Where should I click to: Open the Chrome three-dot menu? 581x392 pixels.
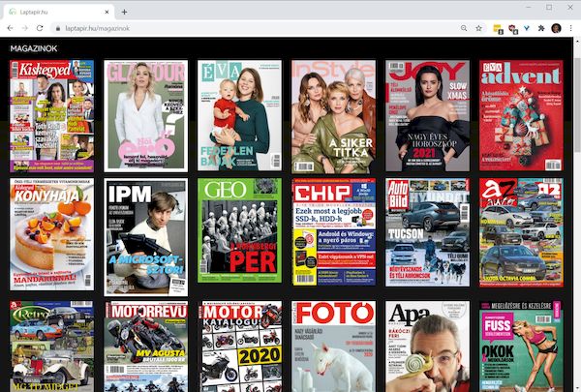[571, 28]
